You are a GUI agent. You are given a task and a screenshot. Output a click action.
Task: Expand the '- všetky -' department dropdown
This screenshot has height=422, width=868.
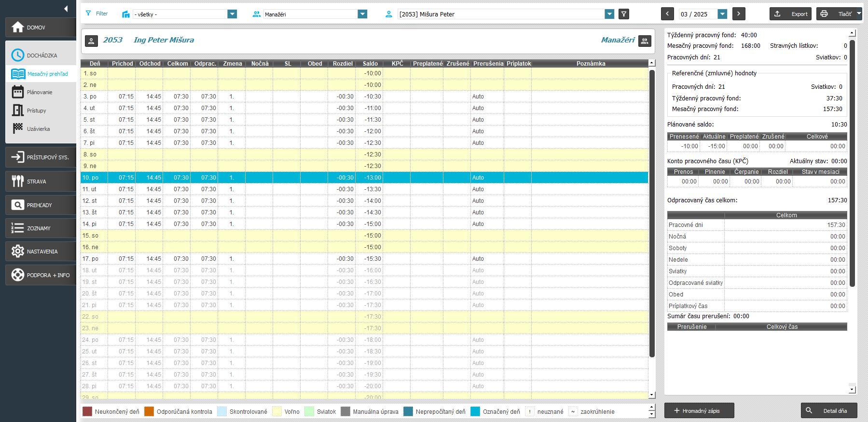[232, 14]
